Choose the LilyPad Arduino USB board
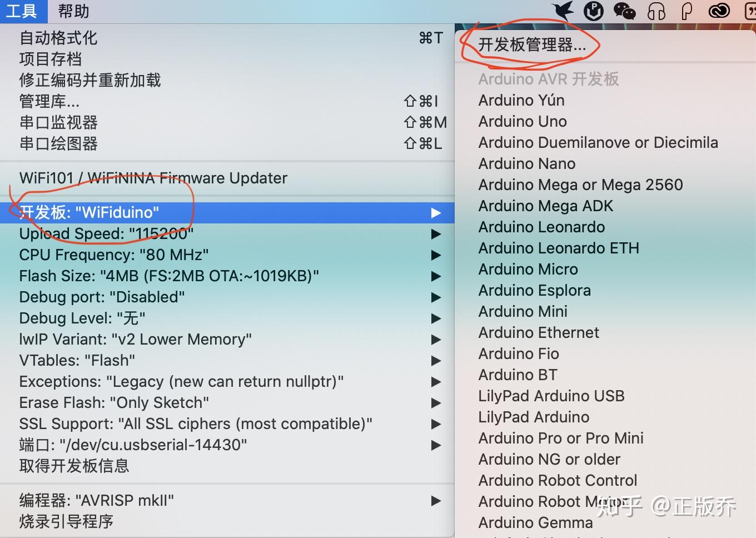 (x=551, y=396)
